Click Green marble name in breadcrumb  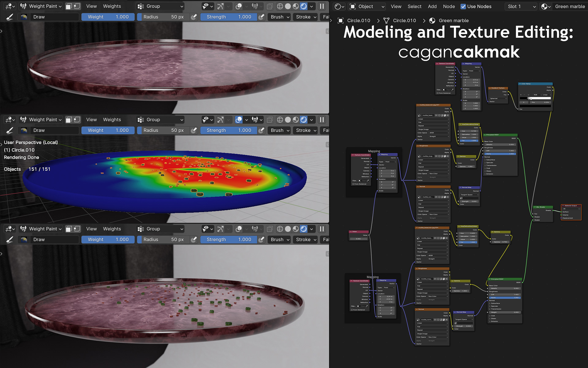(454, 21)
